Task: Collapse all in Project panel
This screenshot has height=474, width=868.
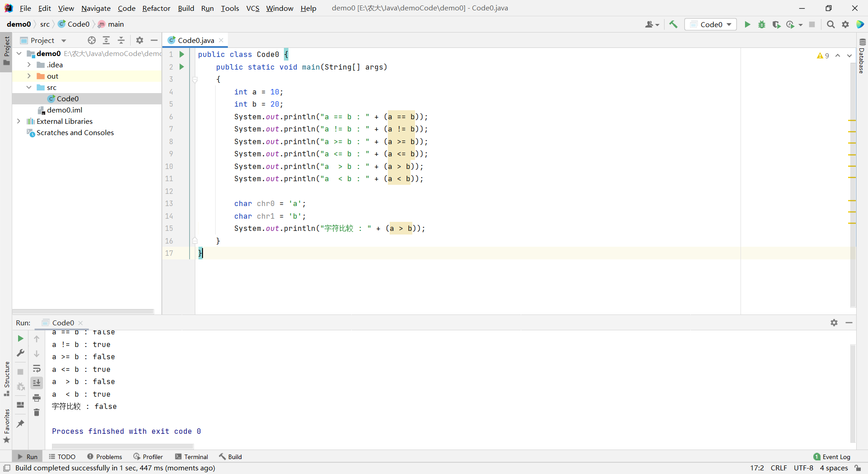Action: click(121, 40)
